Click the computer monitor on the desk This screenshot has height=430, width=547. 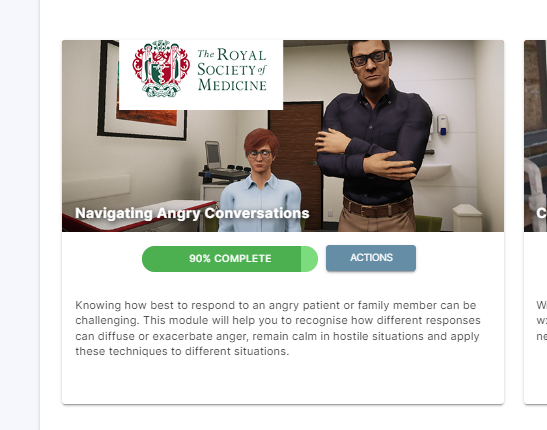[x=213, y=154]
